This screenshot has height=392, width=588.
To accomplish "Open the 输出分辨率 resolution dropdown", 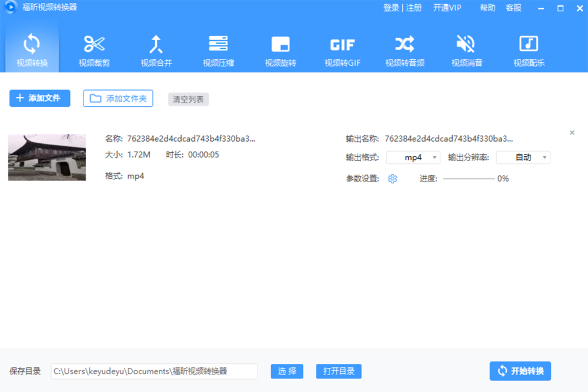I will click(523, 157).
